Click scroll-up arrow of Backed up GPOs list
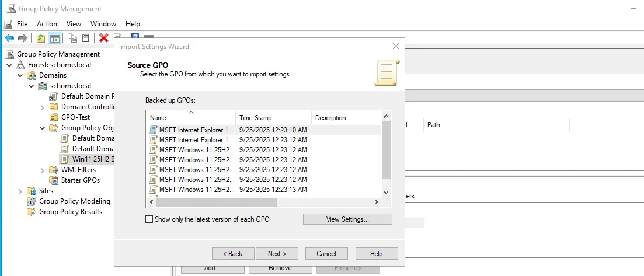This screenshot has width=644, height=276. pos(386,116)
